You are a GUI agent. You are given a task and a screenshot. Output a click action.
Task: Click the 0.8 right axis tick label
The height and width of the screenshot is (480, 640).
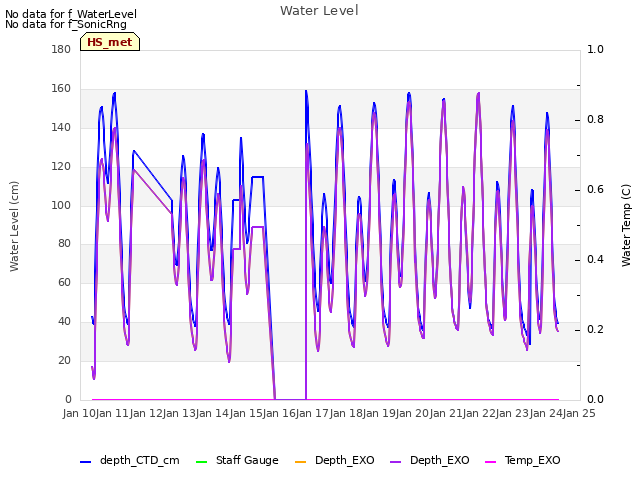coord(595,120)
